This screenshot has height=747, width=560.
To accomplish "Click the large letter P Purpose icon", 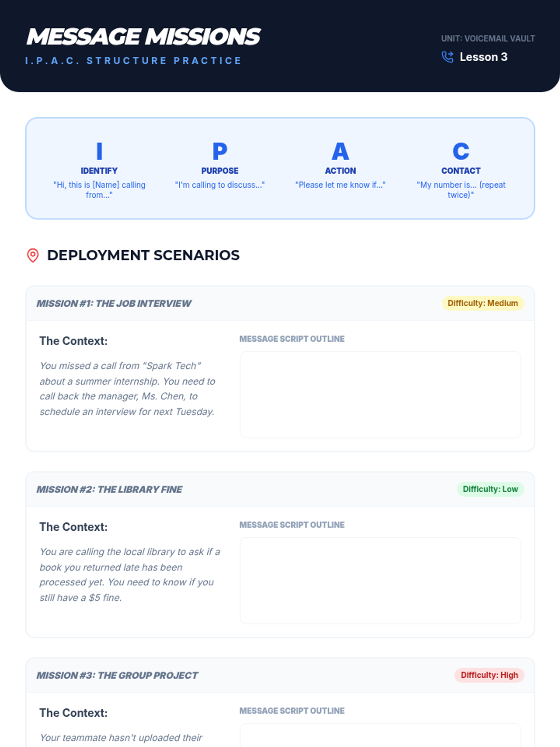I will (x=220, y=151).
